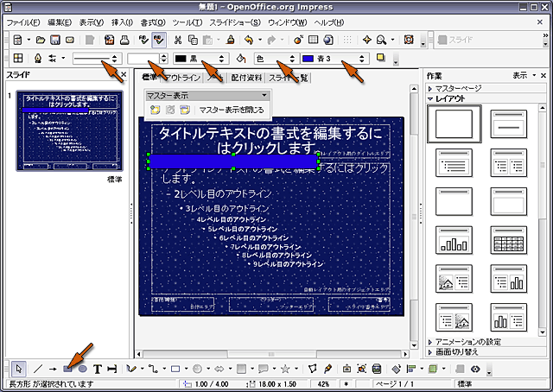Viewport: 553px width, 392px height.
Task: Click the Save document icon
Action: tap(54, 40)
